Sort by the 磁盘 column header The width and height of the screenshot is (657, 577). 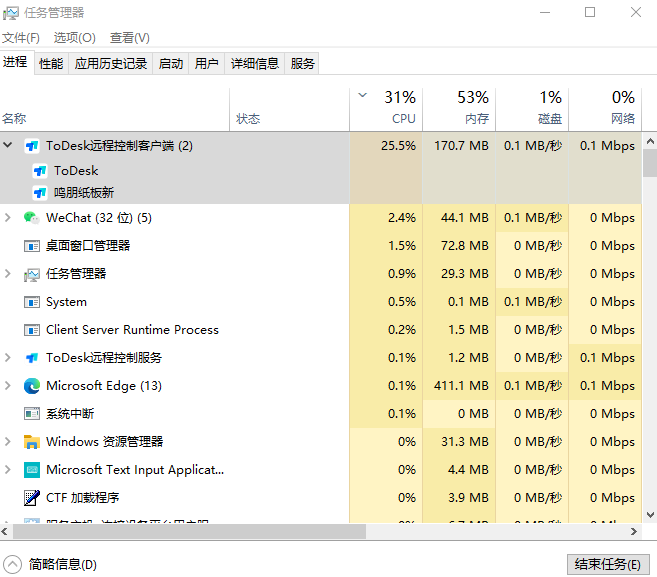(532, 110)
